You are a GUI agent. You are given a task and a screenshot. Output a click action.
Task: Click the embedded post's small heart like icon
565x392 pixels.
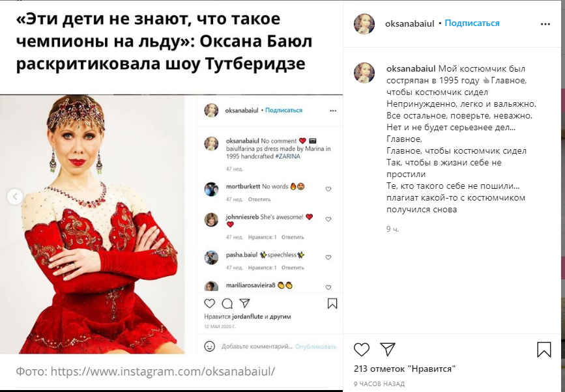point(209,303)
